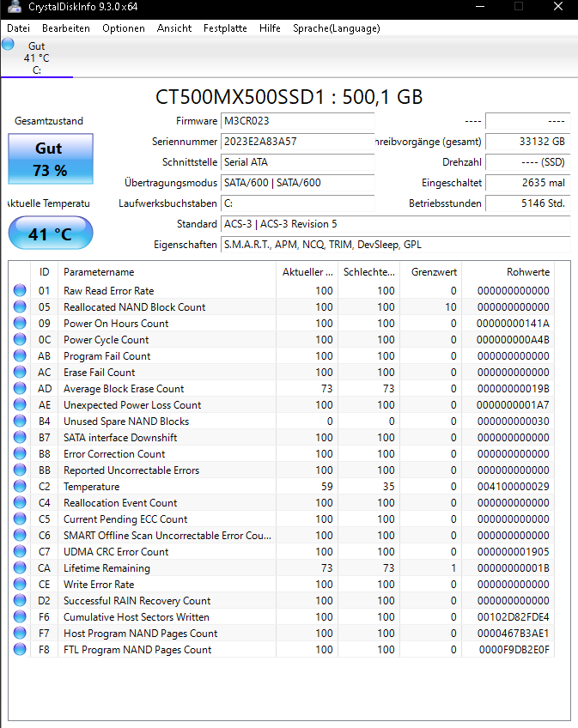The width and height of the screenshot is (578, 728).
Task: Click status orb for SATA interface Downshift
Action: pyautogui.click(x=20, y=437)
